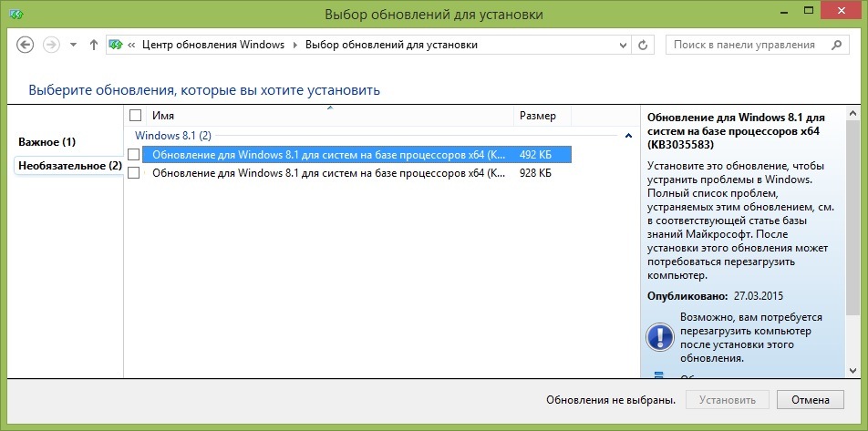
Task: Click the details pane scrollbar thumb
Action: 852,217
